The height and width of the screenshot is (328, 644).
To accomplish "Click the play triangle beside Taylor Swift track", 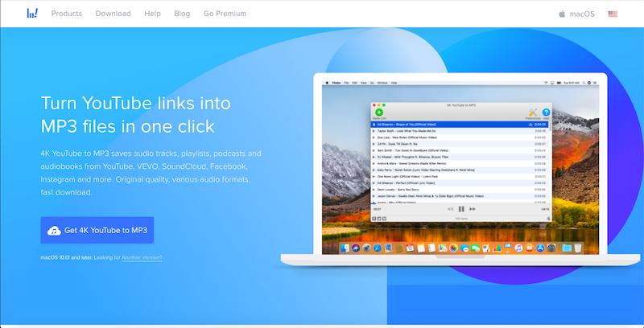I will [374, 131].
